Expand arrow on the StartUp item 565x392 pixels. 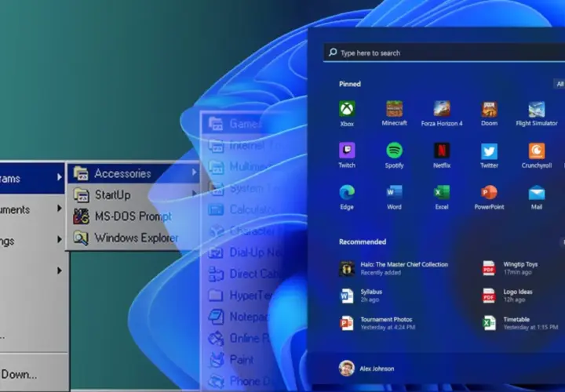click(x=195, y=194)
